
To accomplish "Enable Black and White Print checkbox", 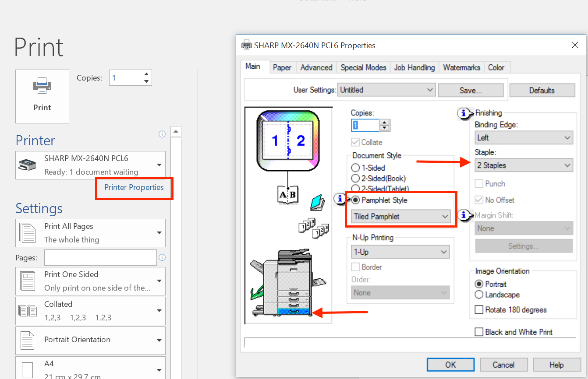I will pos(479,332).
